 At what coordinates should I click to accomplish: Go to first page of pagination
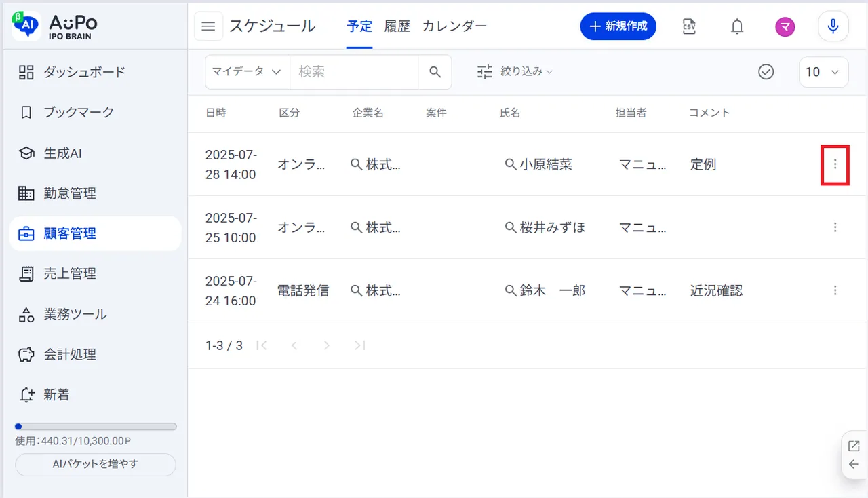point(262,345)
